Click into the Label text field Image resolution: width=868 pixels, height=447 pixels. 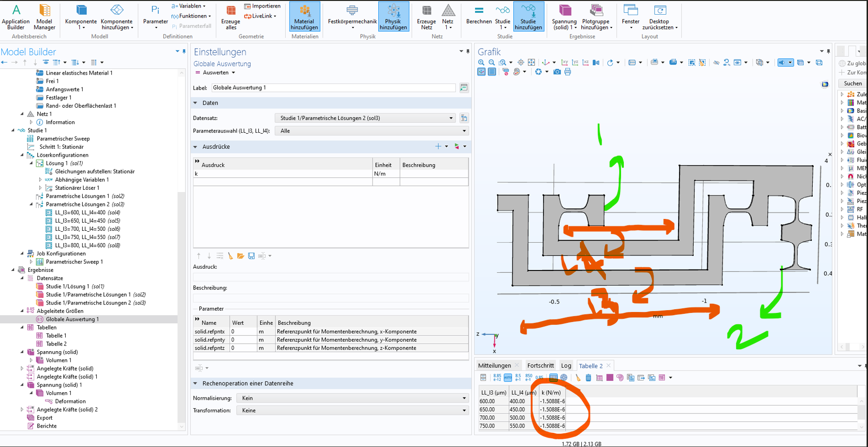[x=333, y=88]
